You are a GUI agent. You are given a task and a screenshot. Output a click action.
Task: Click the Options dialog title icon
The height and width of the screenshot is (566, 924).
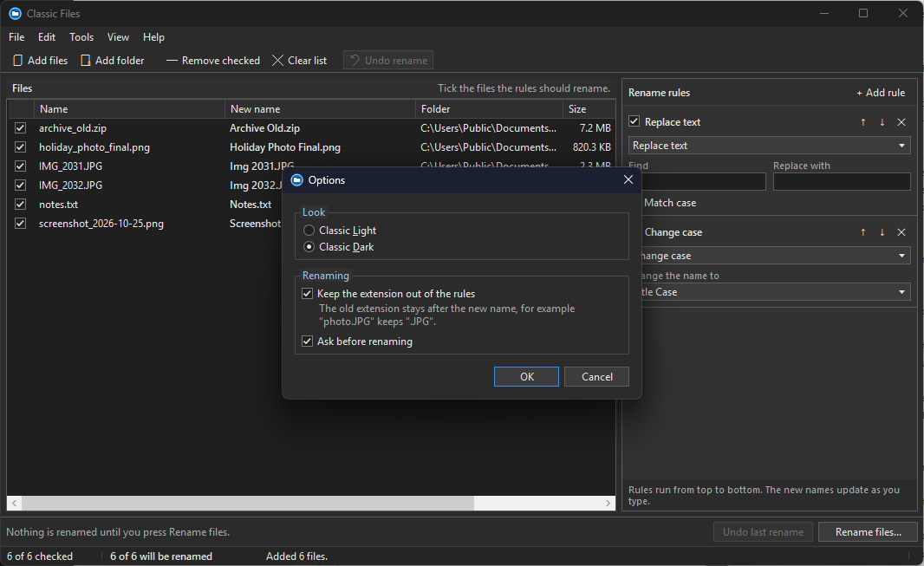[x=297, y=179]
